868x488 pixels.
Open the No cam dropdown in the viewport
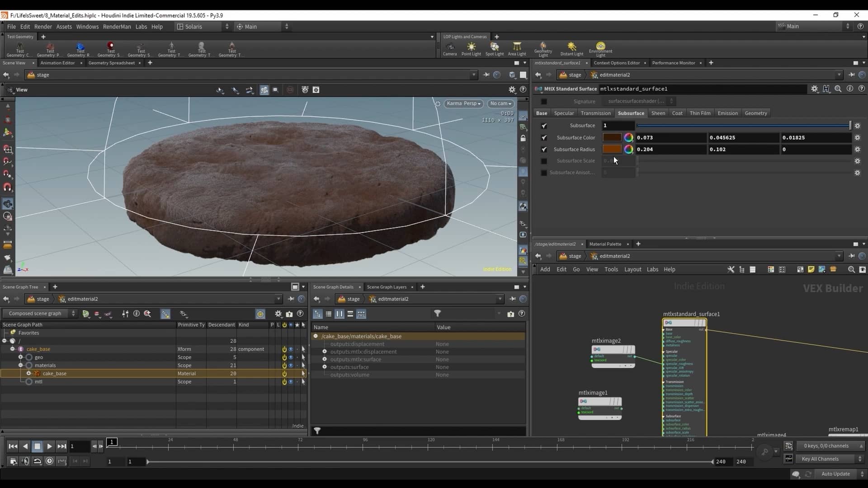point(500,103)
